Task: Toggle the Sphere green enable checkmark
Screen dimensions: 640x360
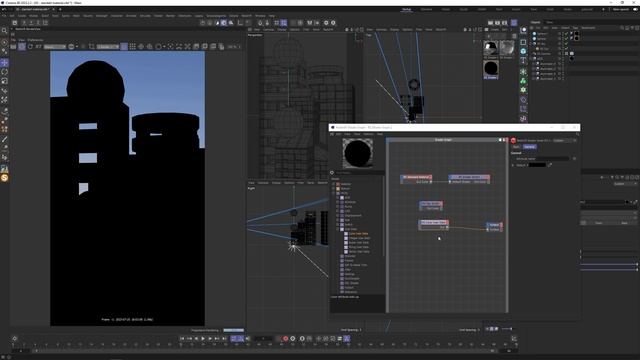Action: (x=566, y=38)
